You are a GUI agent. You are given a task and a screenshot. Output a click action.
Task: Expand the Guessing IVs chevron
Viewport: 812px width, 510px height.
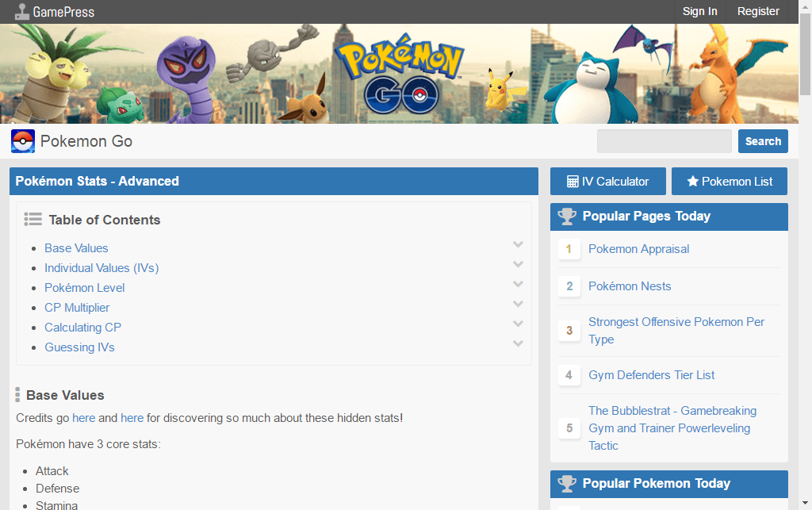[x=518, y=343]
